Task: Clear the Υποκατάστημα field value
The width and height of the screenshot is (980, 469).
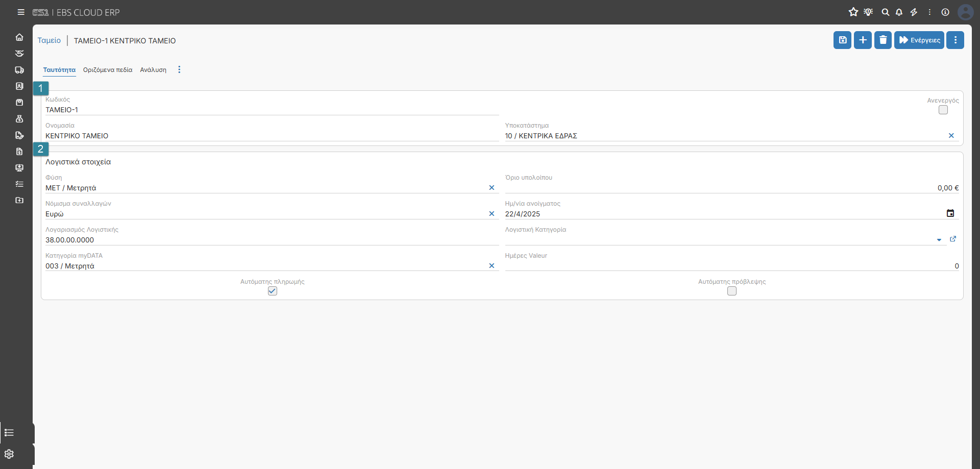Action: pos(951,136)
